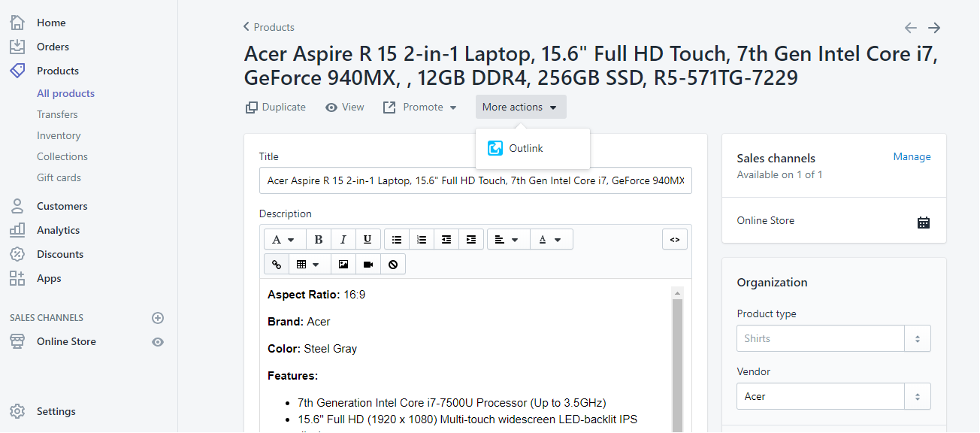Show HTML source of description

(x=675, y=240)
